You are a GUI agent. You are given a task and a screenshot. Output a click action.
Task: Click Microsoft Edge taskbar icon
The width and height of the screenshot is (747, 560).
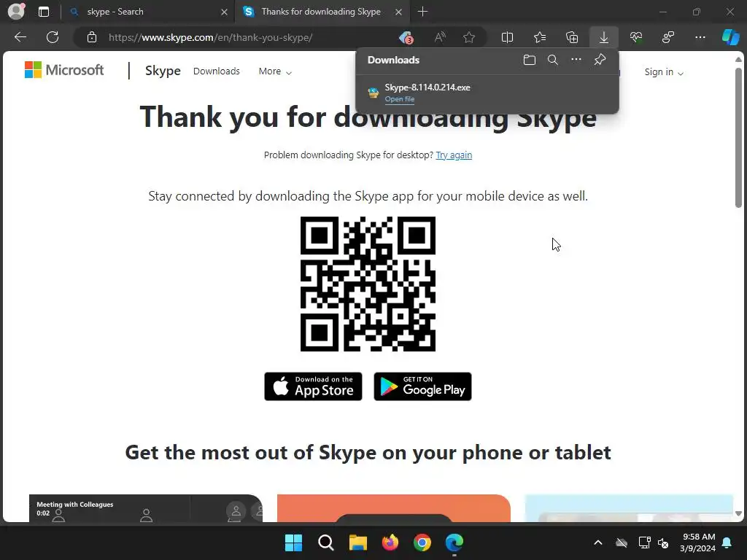click(x=454, y=542)
